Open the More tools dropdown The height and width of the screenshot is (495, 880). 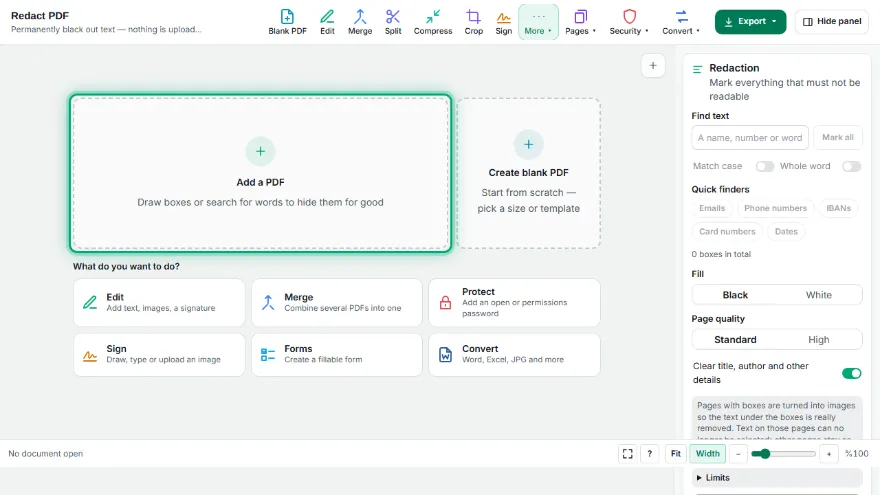pos(538,22)
